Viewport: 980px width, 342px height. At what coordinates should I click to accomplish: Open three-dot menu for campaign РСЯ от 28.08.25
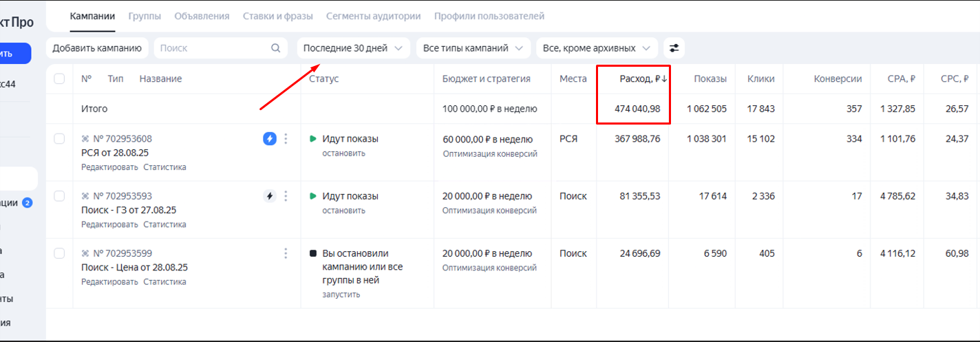tap(286, 139)
